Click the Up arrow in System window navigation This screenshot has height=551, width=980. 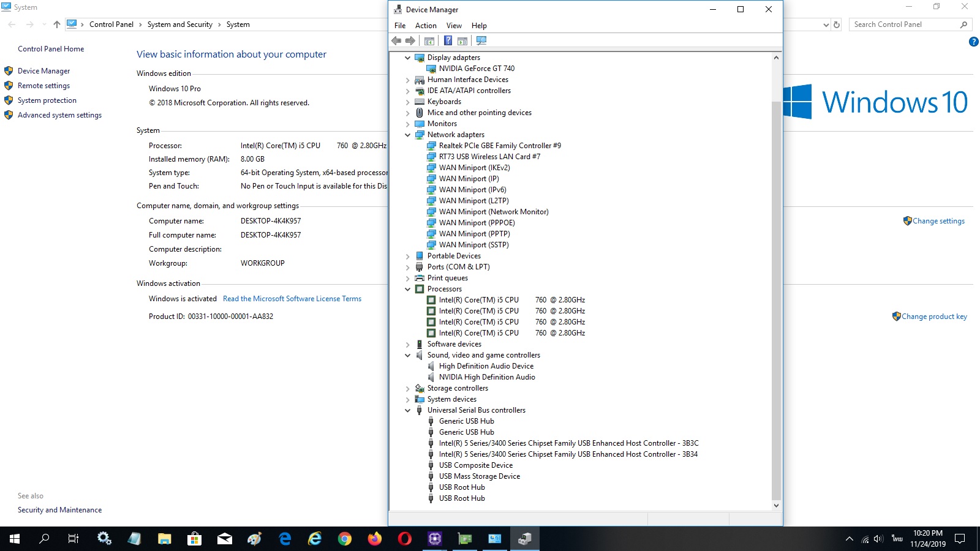[57, 24]
